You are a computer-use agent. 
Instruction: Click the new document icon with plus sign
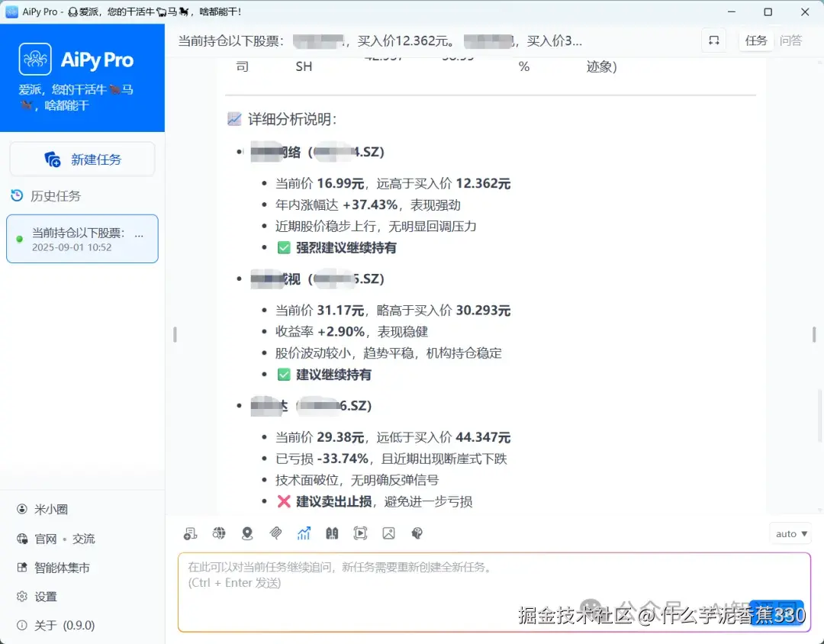[x=191, y=533]
